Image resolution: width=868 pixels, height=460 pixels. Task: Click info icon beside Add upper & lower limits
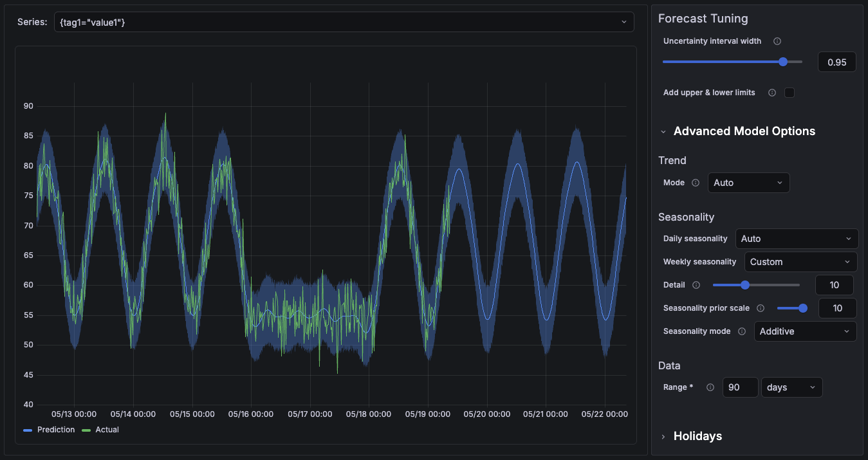[772, 93]
